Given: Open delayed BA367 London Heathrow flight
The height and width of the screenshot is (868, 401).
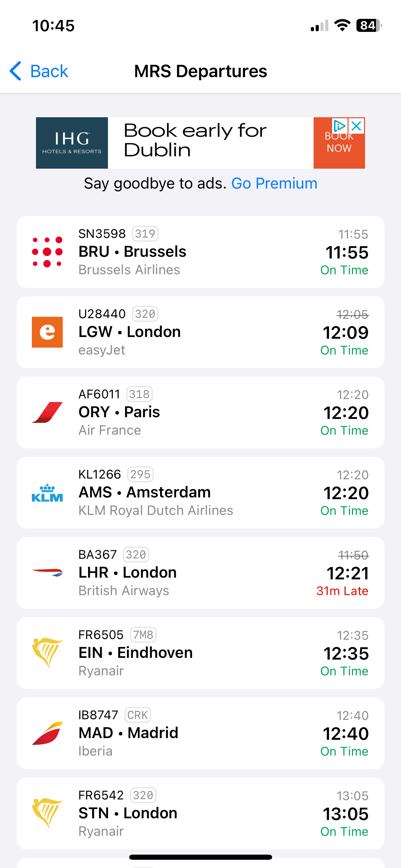Looking at the screenshot, I should (x=200, y=573).
